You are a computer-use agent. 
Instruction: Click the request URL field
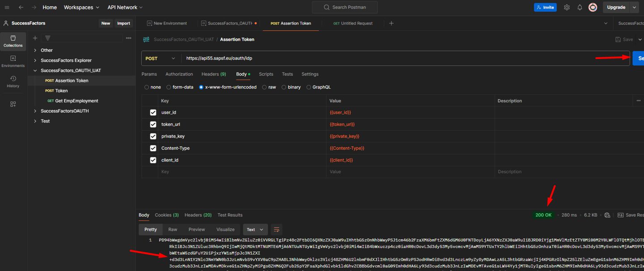(405, 59)
